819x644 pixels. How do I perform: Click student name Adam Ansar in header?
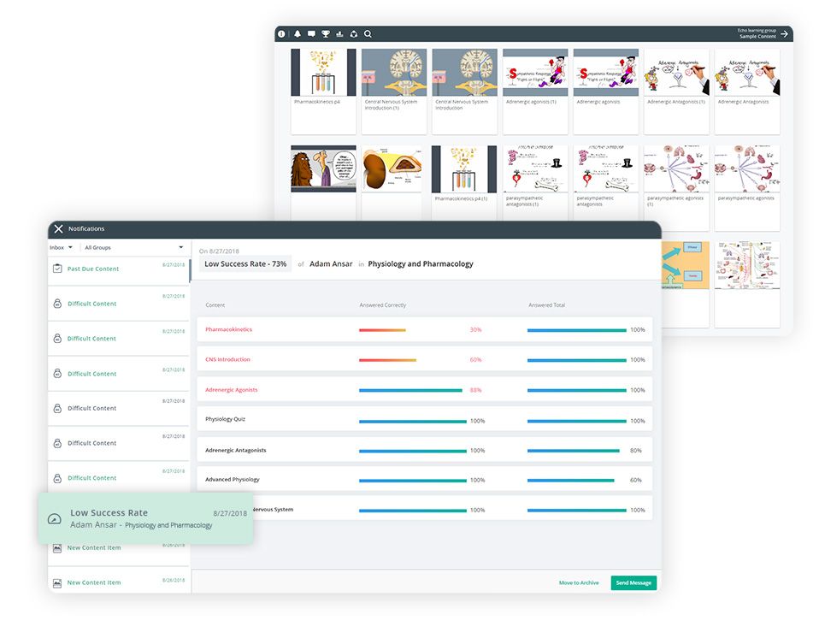331,264
